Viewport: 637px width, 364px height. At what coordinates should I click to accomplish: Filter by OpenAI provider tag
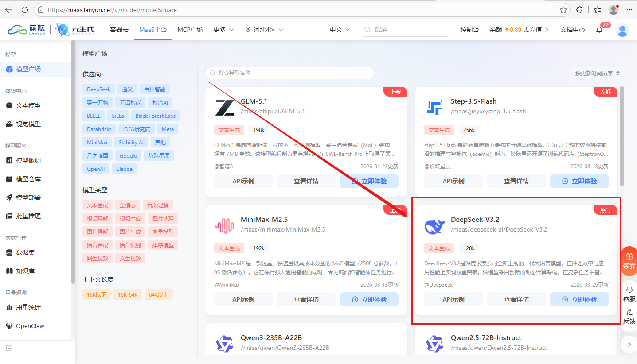point(96,169)
